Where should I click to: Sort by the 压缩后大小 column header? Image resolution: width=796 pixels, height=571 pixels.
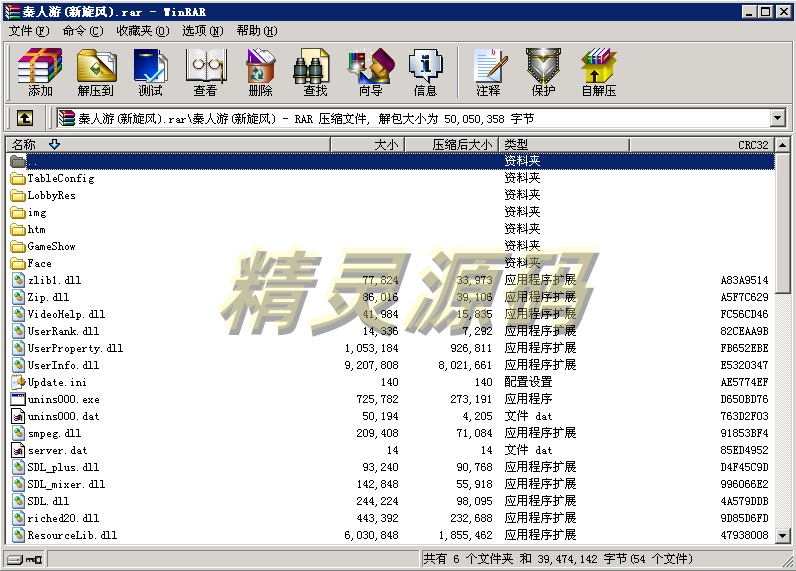(451, 145)
